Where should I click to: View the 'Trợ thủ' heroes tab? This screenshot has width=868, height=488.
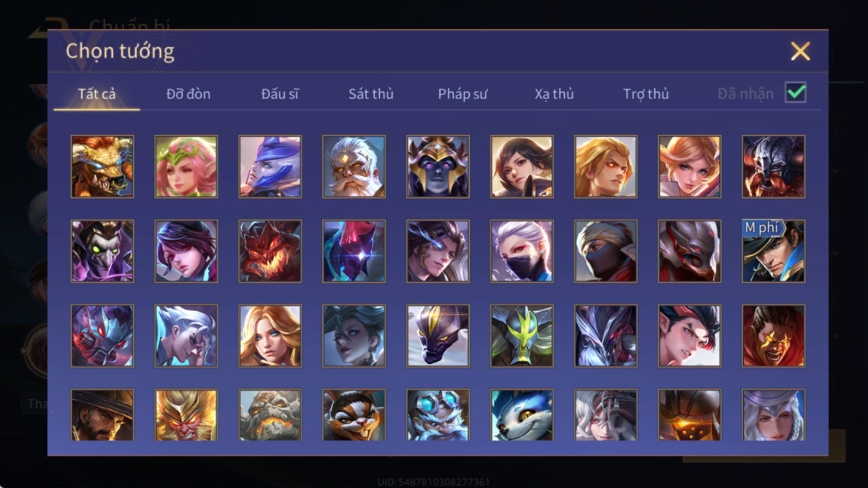coord(646,94)
